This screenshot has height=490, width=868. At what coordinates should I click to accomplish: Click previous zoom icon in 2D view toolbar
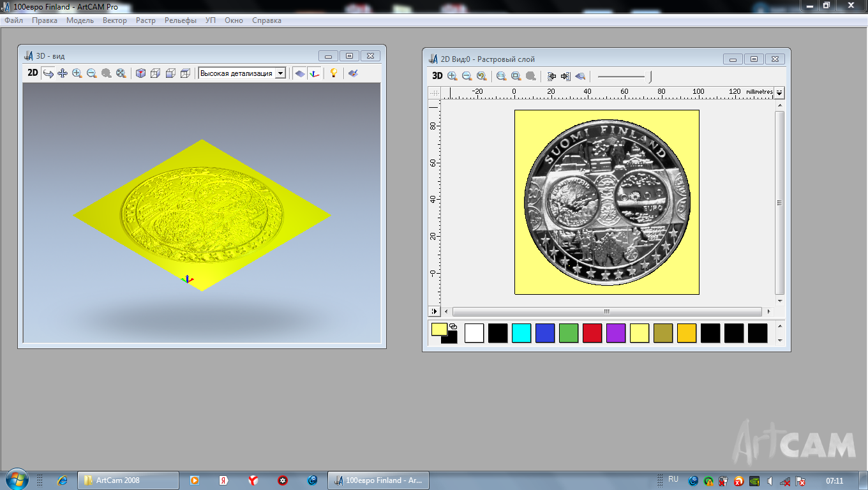point(482,76)
